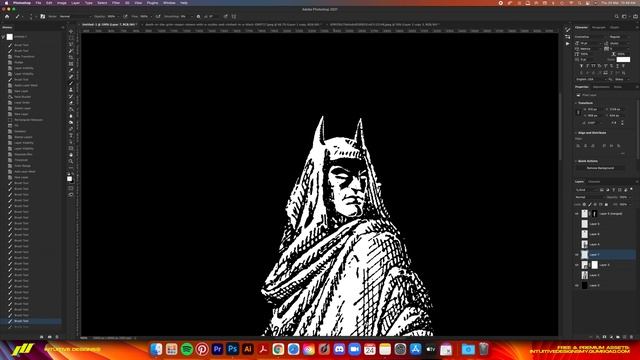Open symmetry paint options butterfly icon

tap(234, 16)
